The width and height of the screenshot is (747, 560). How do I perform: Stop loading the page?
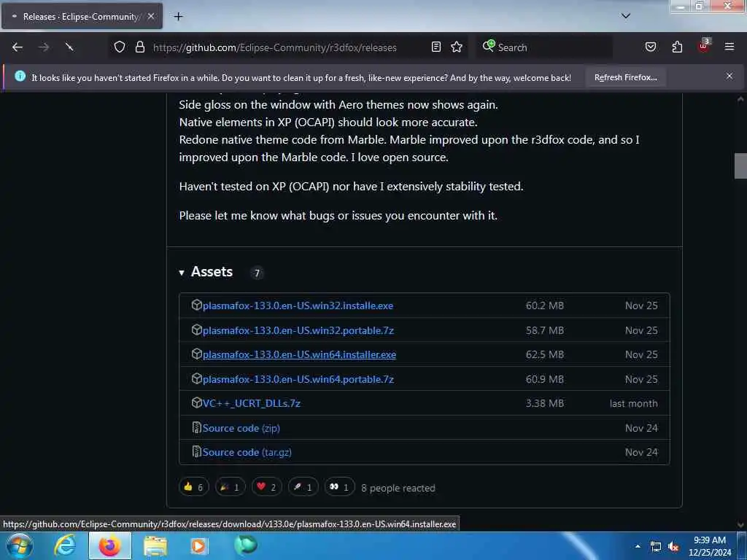tap(69, 47)
